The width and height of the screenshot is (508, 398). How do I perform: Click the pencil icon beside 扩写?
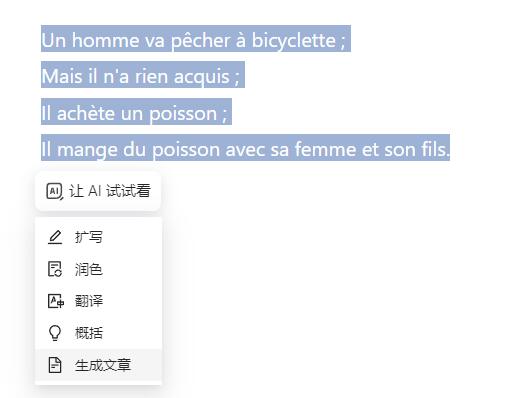coord(55,237)
